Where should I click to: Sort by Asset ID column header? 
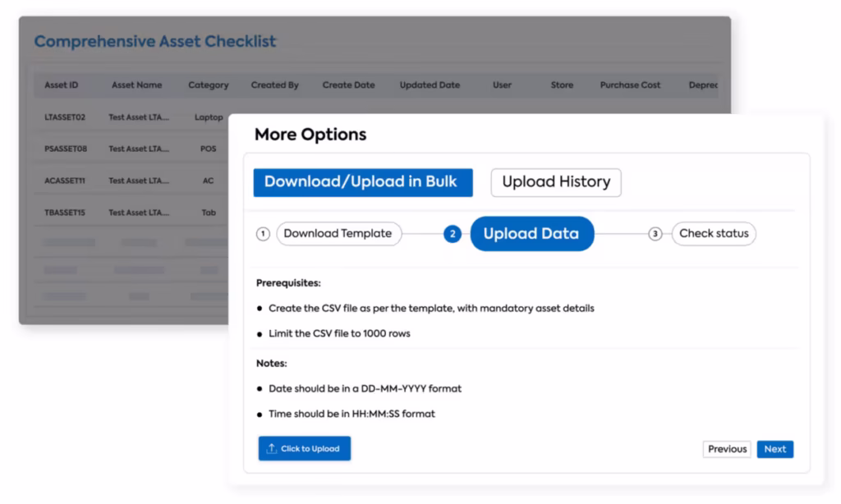pos(62,85)
